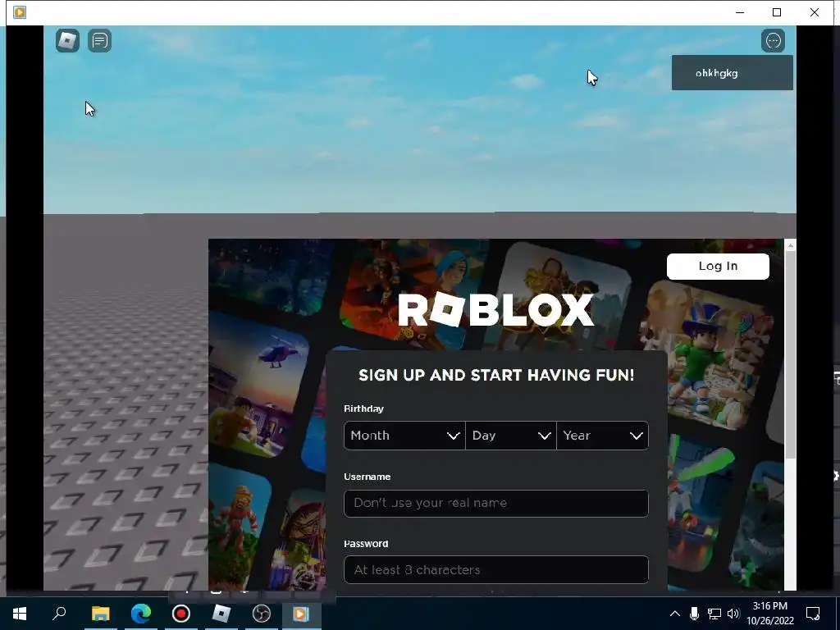Open the Roblox menu icon
This screenshot has height=630, width=840.
coord(67,41)
